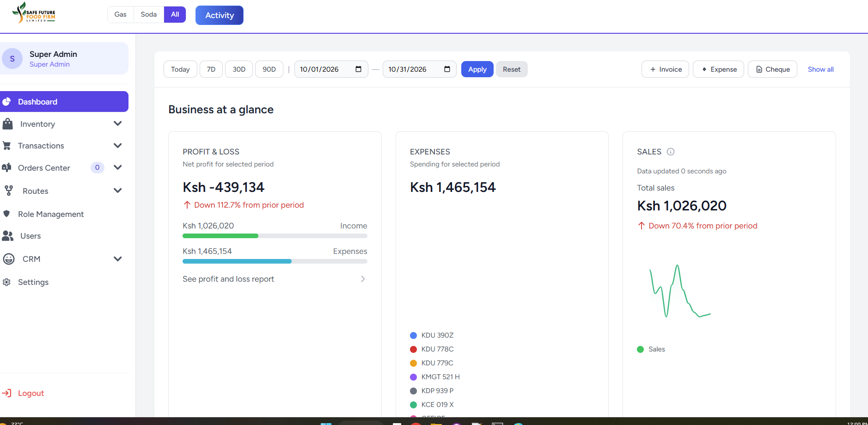
Task: Click the Routes branch icon
Action: click(x=9, y=191)
